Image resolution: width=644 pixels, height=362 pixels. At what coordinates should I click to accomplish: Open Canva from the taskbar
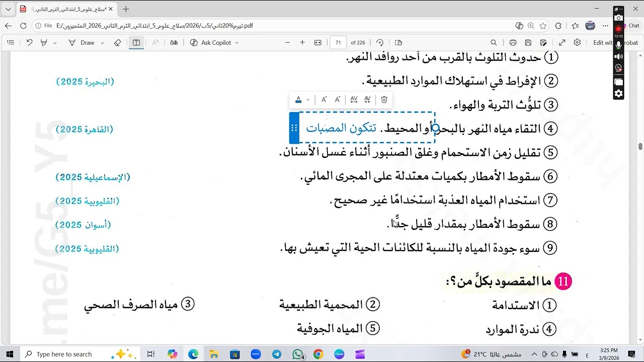[339, 354]
